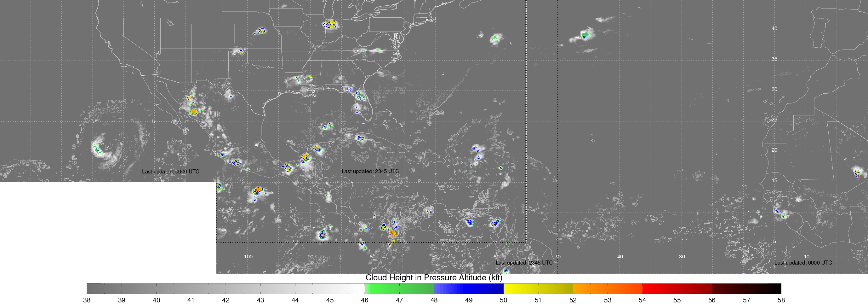868x304 pixels.
Task: Click the gray gradient portion of the colorbar
Action: click(x=226, y=289)
